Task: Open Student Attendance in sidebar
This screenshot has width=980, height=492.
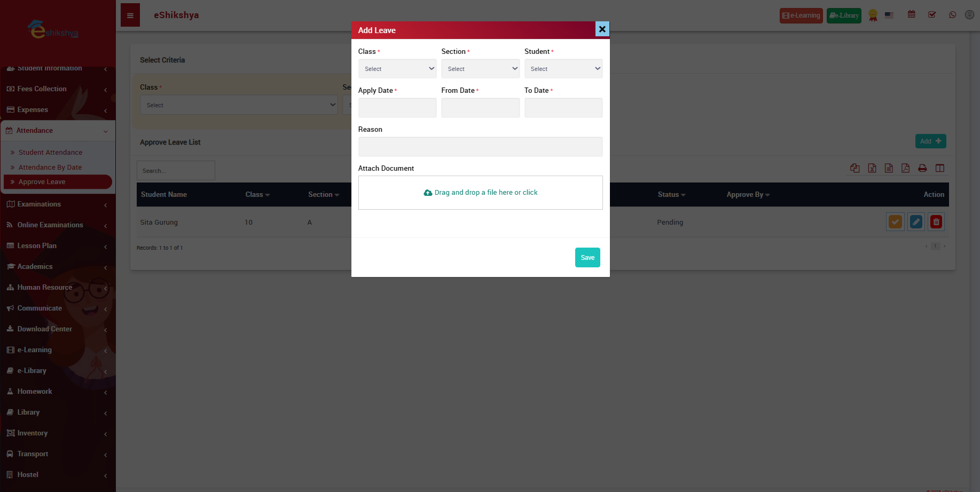Action: (50, 153)
